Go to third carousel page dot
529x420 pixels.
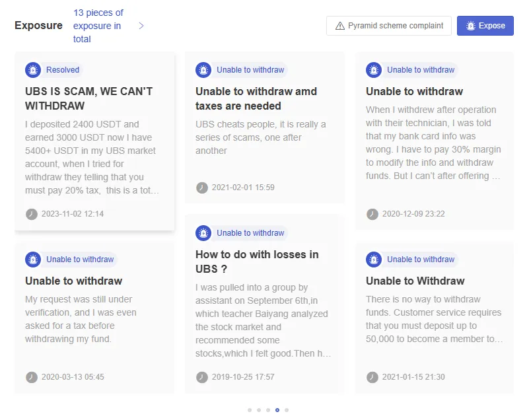268,410
